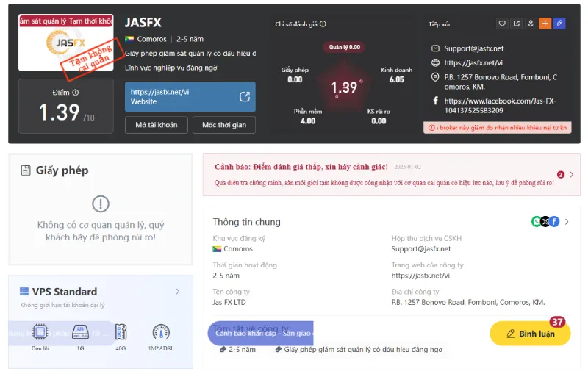Click the 1M*ADSL speed gauge icon

161,332
